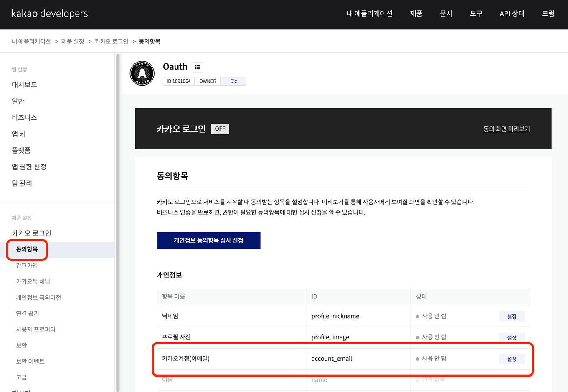Click 개인정보 동의항목 심사 신청 button

click(208, 240)
